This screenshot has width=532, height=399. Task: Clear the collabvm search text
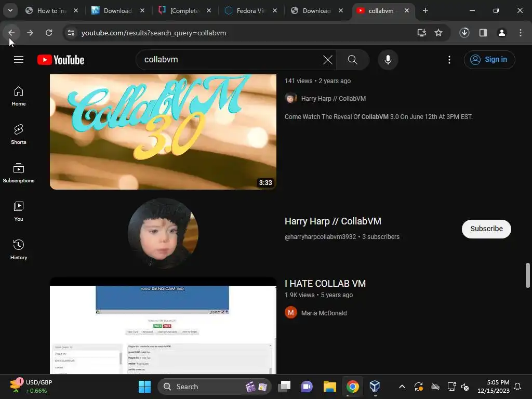[x=327, y=60]
